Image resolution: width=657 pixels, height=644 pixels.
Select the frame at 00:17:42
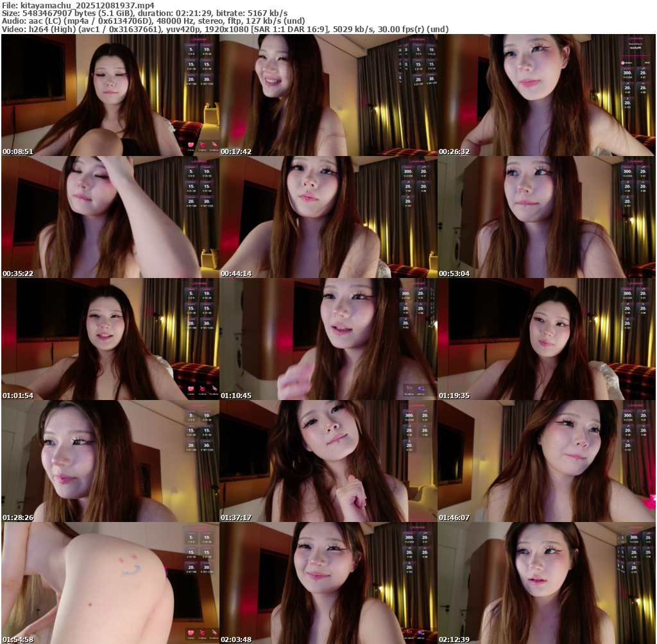[x=328, y=95]
